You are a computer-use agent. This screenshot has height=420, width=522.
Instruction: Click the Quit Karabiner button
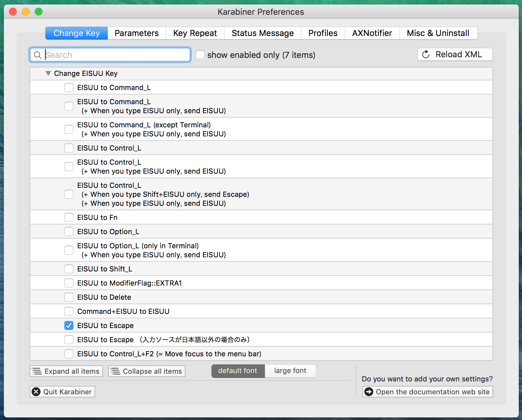tap(62, 392)
